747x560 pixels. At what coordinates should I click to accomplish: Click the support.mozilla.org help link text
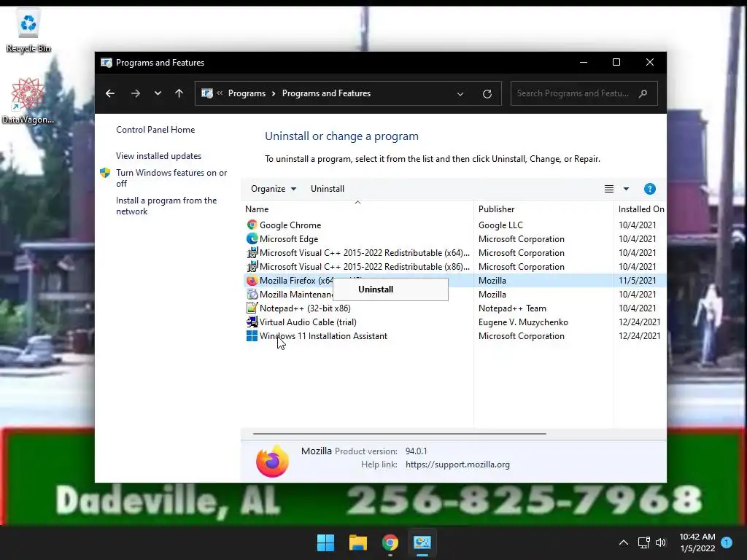coord(457,464)
